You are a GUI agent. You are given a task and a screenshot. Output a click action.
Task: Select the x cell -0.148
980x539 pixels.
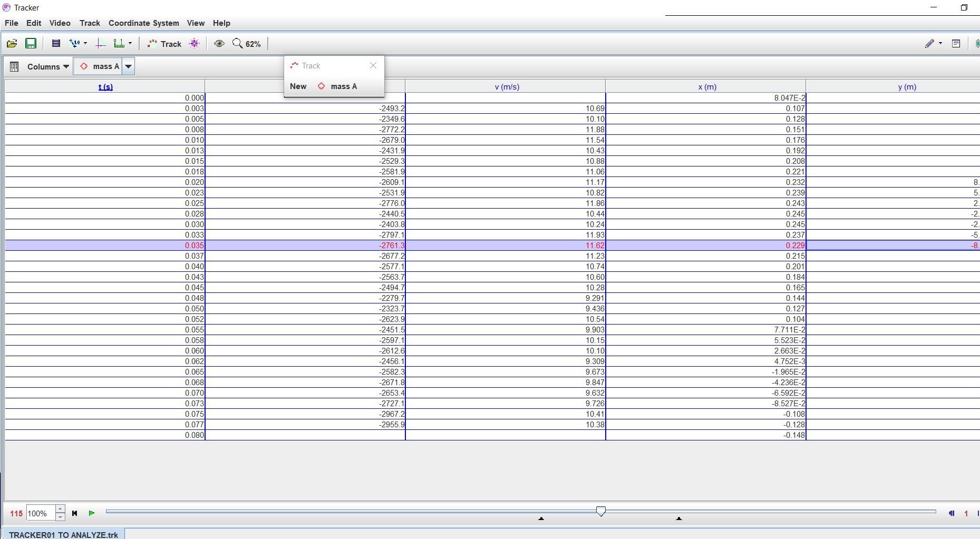tap(706, 435)
